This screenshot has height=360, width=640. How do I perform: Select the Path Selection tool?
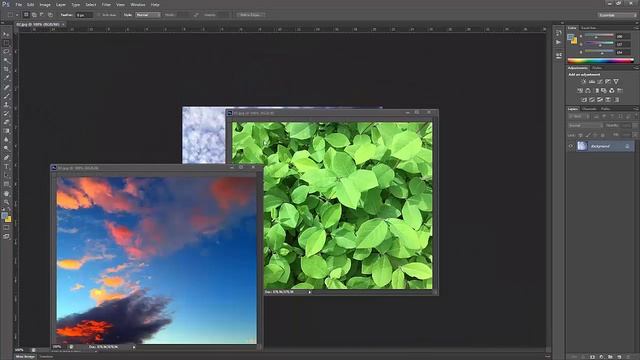point(6,176)
